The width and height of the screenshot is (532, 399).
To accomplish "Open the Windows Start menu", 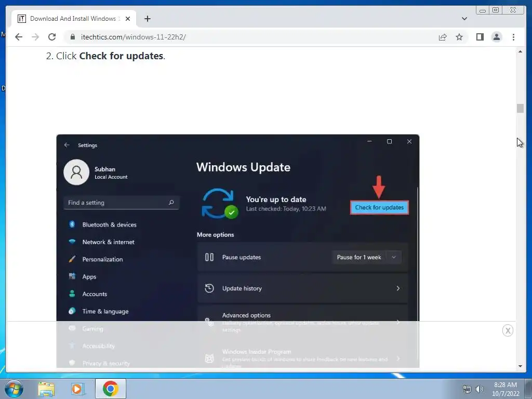I will 14,389.
